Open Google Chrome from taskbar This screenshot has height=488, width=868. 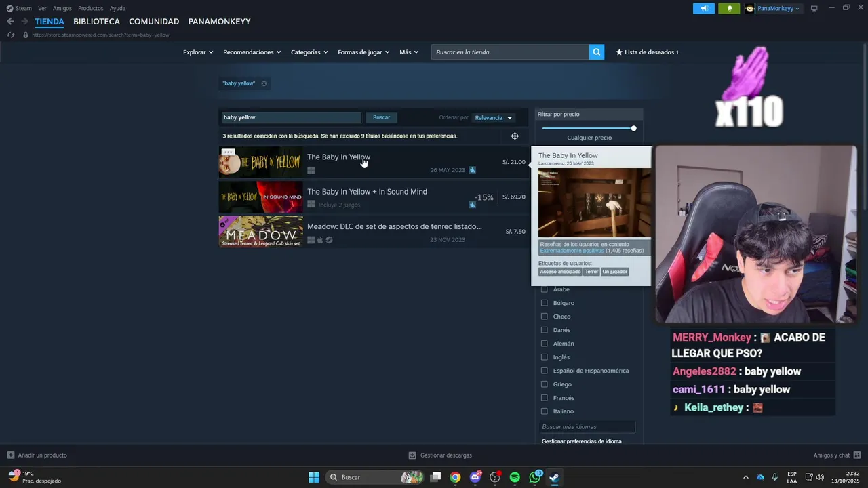coord(455,477)
